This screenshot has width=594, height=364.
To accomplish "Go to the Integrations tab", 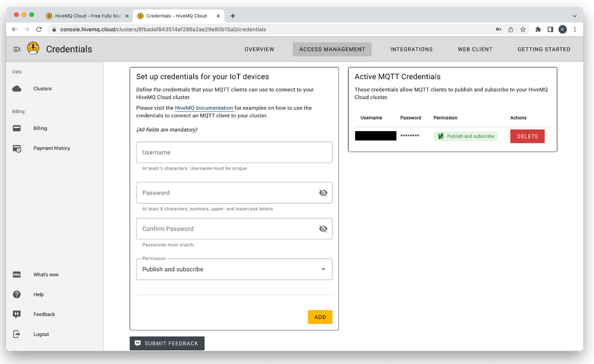I will coord(411,49).
